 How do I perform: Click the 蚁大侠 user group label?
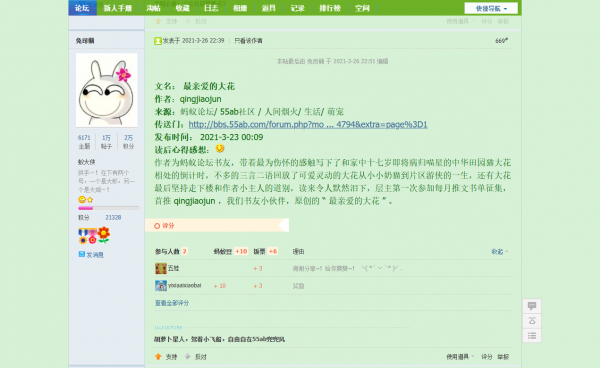coord(87,162)
